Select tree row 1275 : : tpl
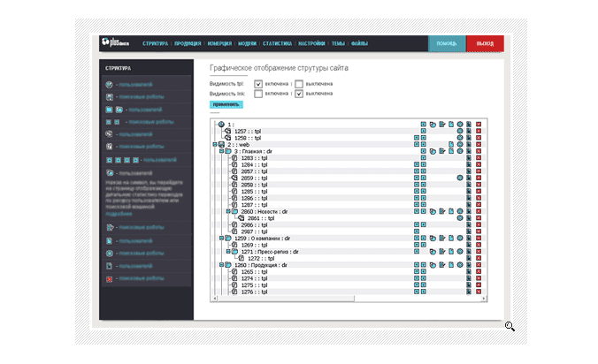 (255, 285)
